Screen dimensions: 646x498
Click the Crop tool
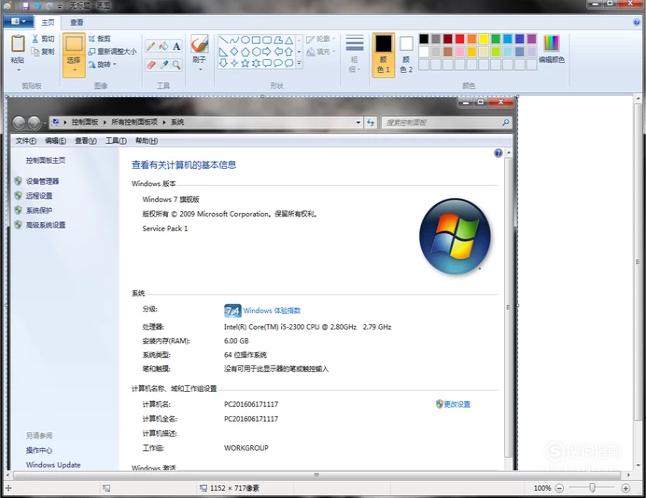point(99,39)
